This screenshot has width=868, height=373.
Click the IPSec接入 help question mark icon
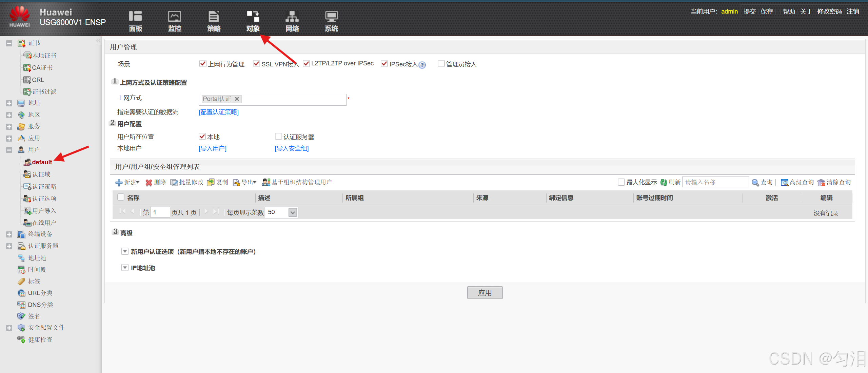click(x=422, y=65)
